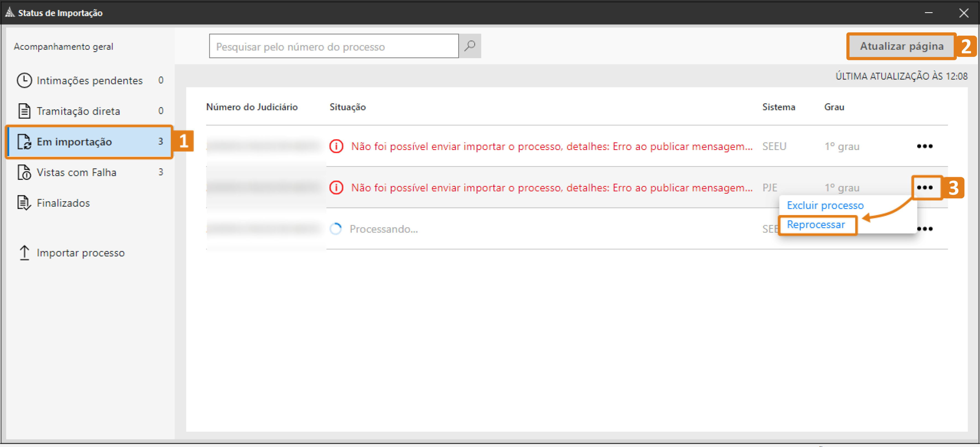The width and height of the screenshot is (980, 447).
Task: Open the Finalizados section
Action: (x=63, y=203)
